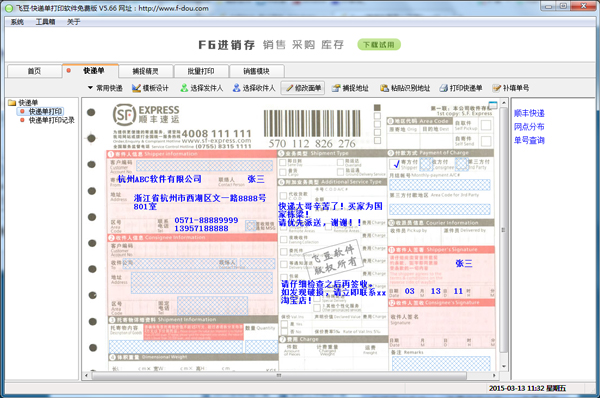Select the 快递大哥辛苦了 note text
Image resolution: width=600 pixels, height=398 pixels.
click(330, 214)
